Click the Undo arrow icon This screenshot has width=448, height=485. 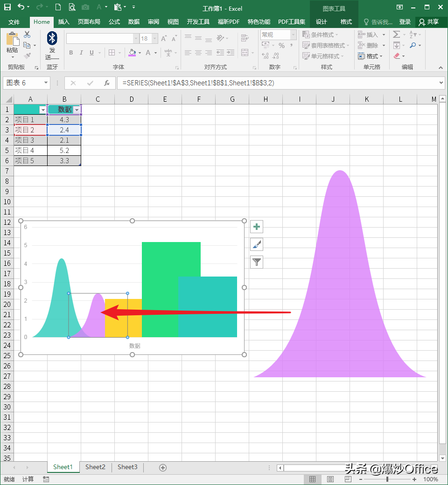[21, 7]
